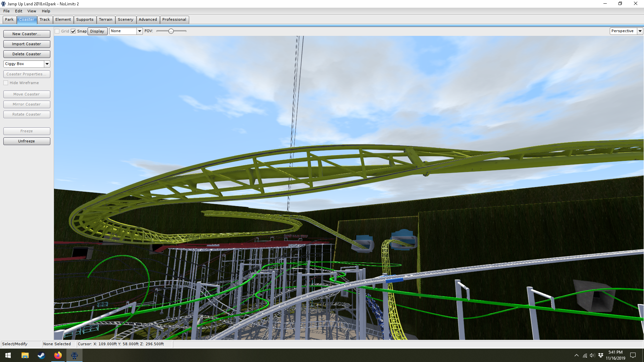The width and height of the screenshot is (644, 362).
Task: Expand the Ciggy Box coaster dropdown
Action: pyautogui.click(x=47, y=64)
